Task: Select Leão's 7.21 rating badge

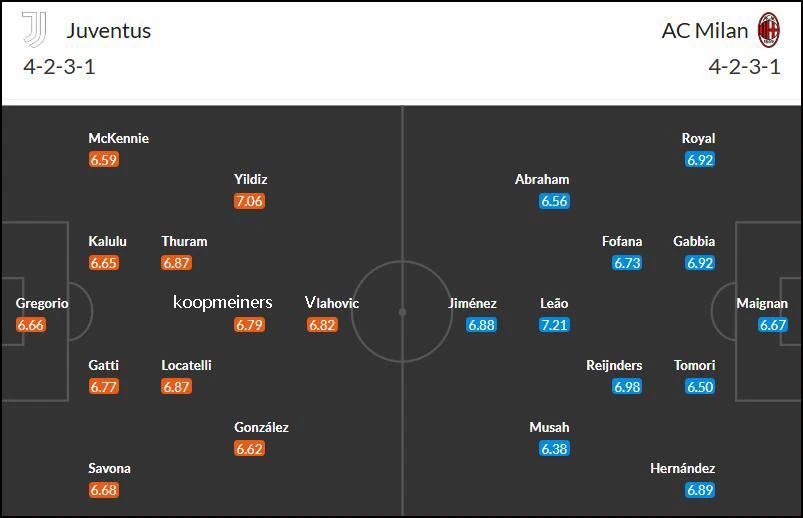Action: point(554,325)
